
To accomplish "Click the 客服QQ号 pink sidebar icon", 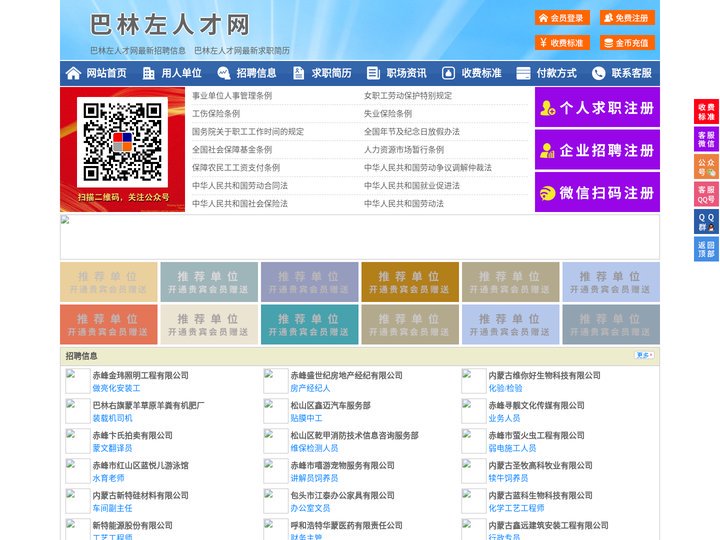I will [706, 194].
